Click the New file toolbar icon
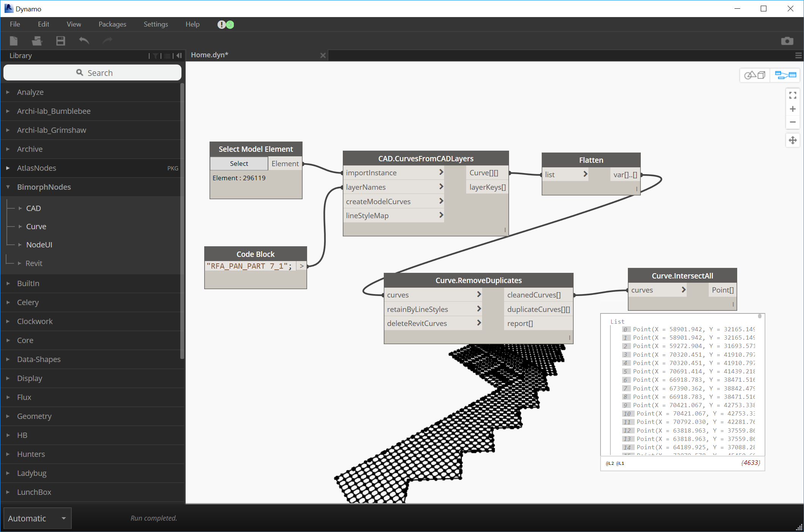Viewport: 804px width, 532px height. 14,41
